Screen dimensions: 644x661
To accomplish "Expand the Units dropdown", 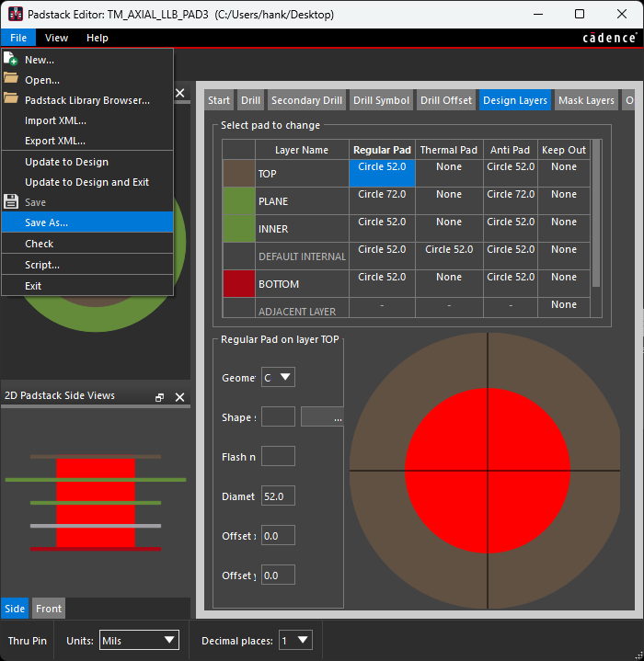I will click(139, 640).
